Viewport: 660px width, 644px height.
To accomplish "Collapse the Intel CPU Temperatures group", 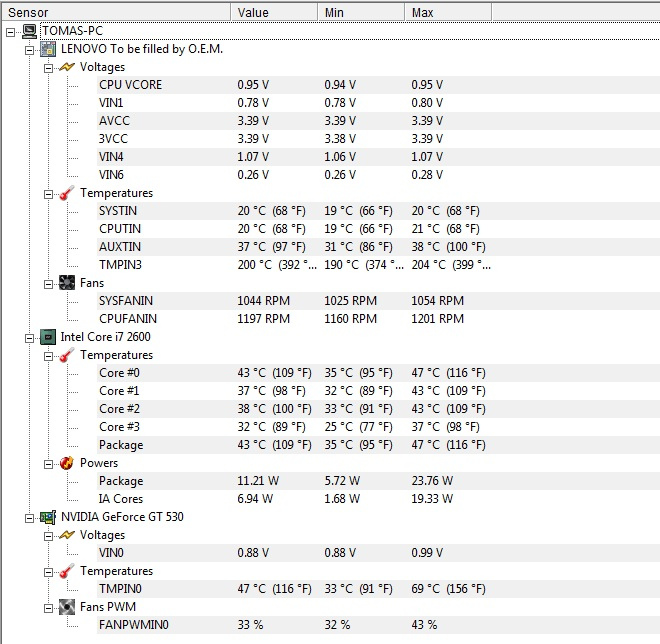I will (48, 356).
